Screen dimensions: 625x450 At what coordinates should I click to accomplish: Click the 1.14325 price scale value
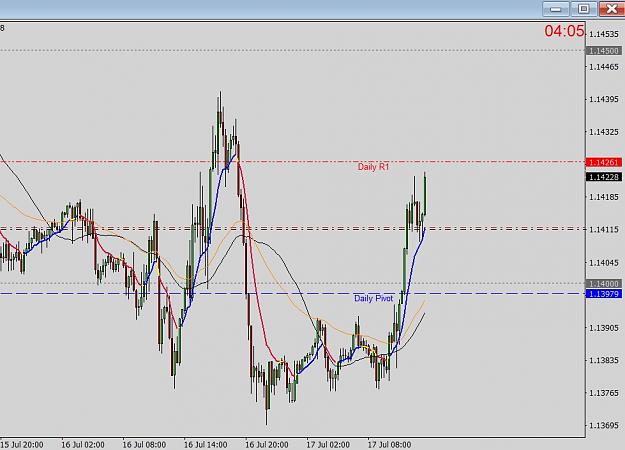point(604,132)
